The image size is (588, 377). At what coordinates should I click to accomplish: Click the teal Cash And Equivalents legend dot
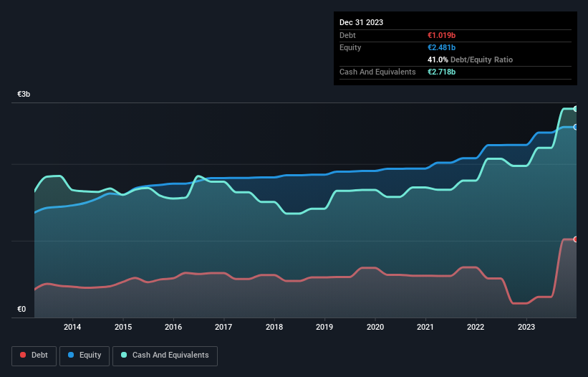124,355
